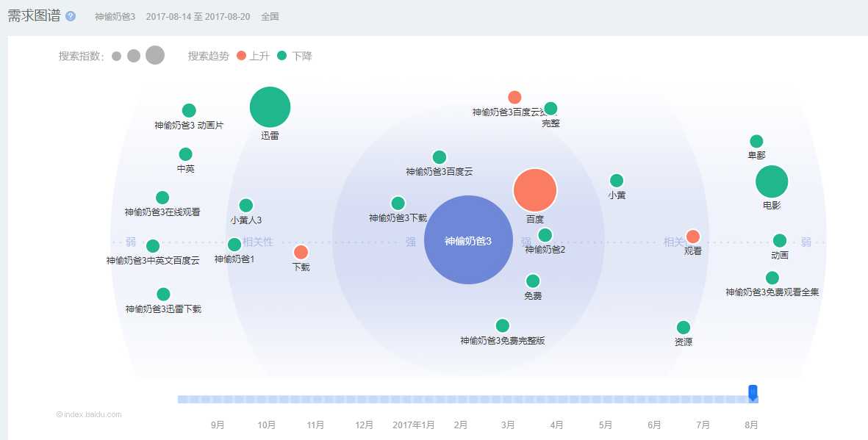The height and width of the screenshot is (440, 868).
Task: Click the orange 神偷奶爸3百度云资源 bubble
Action: click(x=514, y=98)
